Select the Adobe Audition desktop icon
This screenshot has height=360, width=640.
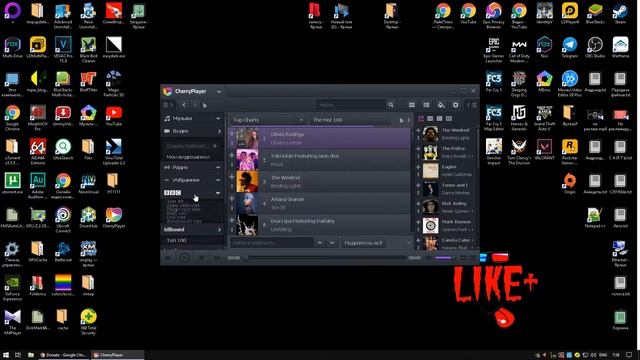point(38,186)
